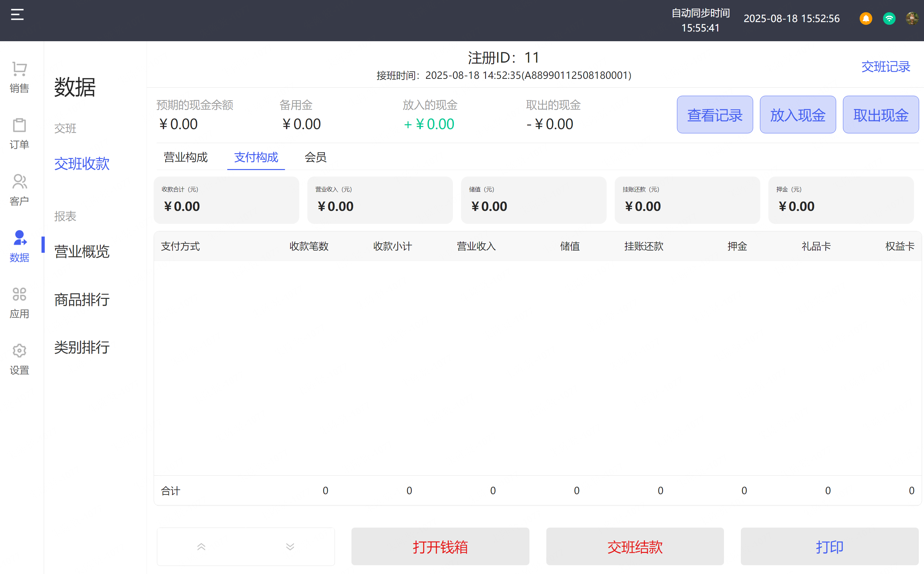The width and height of the screenshot is (924, 574).
Task: Click the 预期的现金余额 amount
Action: coord(178,124)
